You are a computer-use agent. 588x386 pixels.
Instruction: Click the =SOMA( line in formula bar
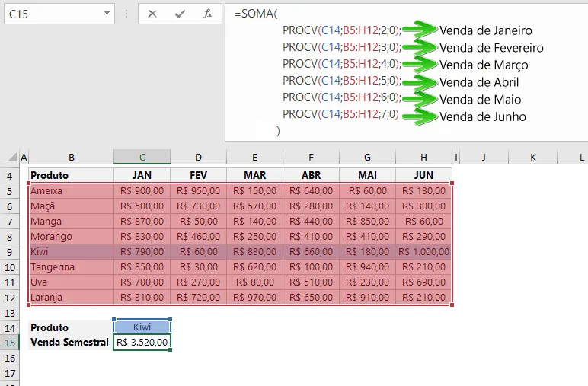point(256,14)
